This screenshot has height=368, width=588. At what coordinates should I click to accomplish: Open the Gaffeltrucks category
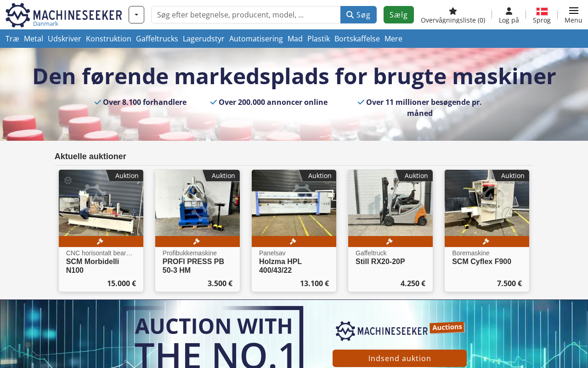pos(157,39)
